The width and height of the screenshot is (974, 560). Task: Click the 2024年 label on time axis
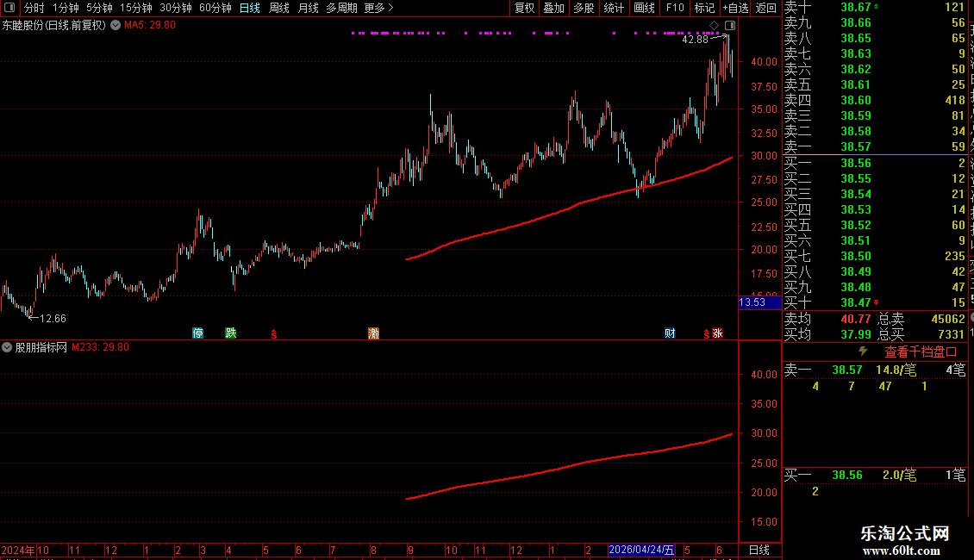coord(18,550)
